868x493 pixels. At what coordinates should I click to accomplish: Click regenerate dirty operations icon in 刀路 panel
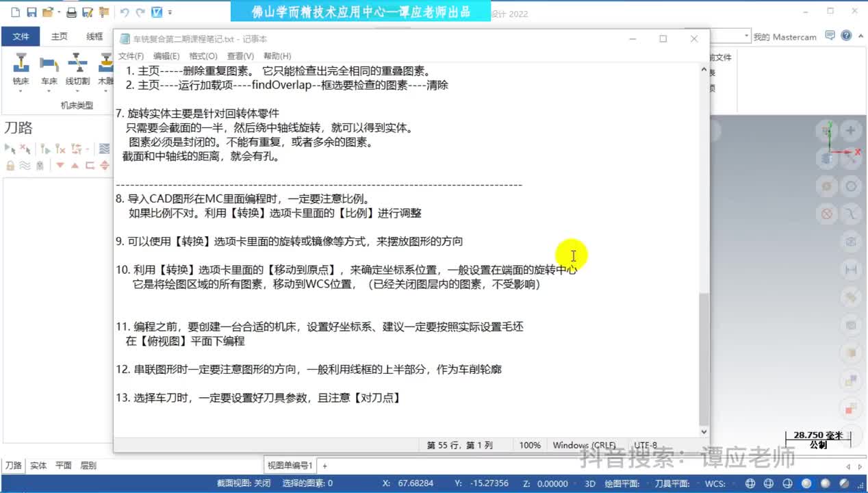61,149
